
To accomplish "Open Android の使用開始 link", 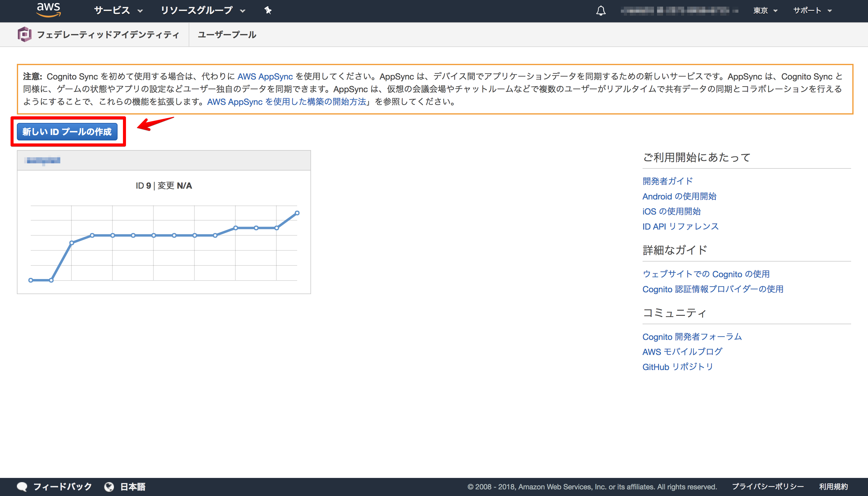I will [x=679, y=196].
